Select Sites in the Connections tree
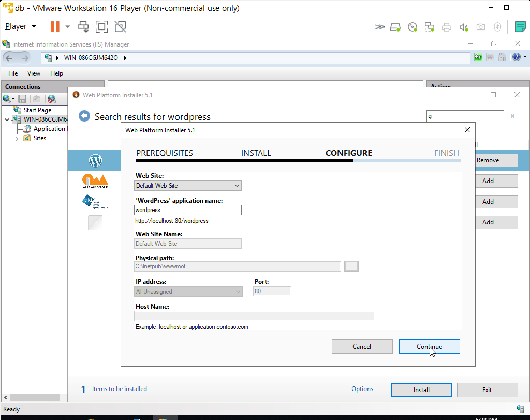 pos(39,138)
